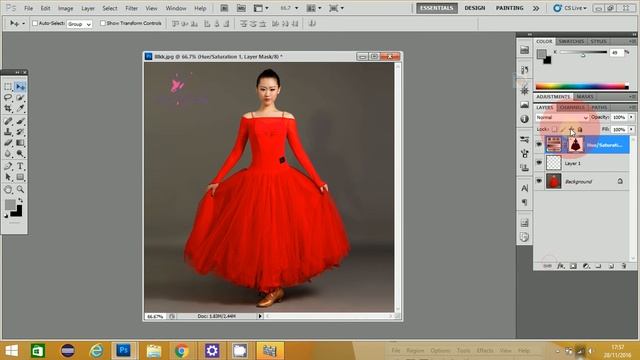Click the foreground color swatch in toolbox
Screen dimensions: 640x360
[10, 204]
